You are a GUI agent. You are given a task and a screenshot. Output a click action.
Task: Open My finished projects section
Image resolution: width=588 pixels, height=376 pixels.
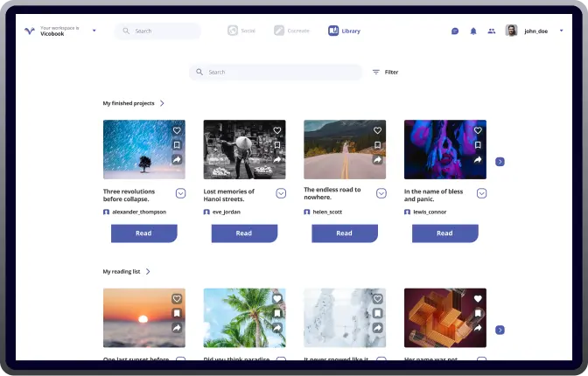tap(134, 103)
